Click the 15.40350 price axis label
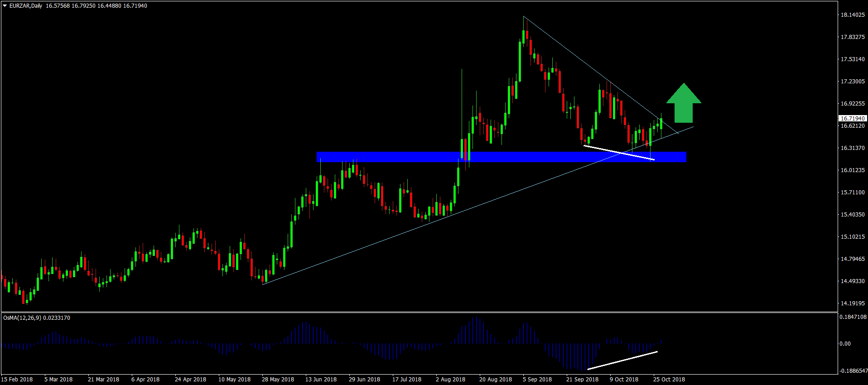Image resolution: width=868 pixels, height=385 pixels. pos(853,215)
